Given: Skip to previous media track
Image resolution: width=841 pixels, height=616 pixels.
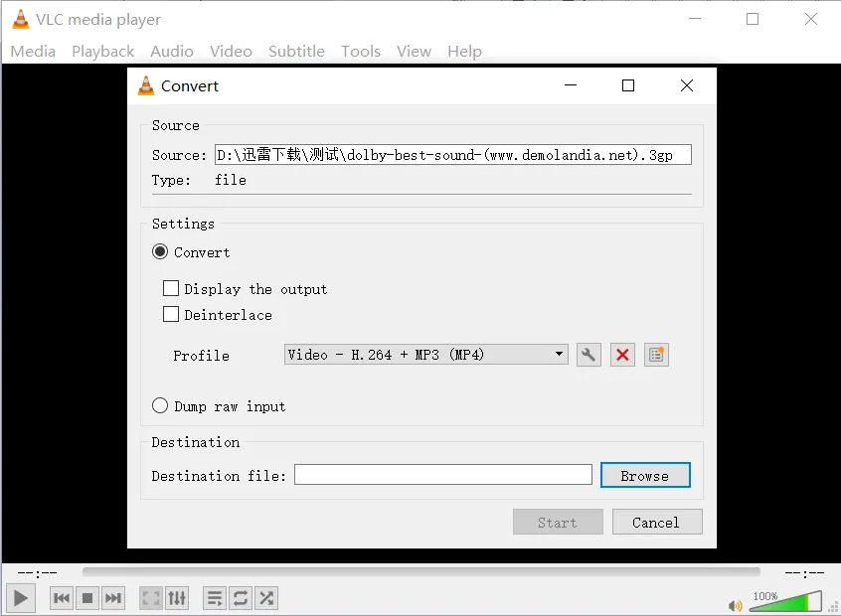Looking at the screenshot, I should (x=62, y=598).
